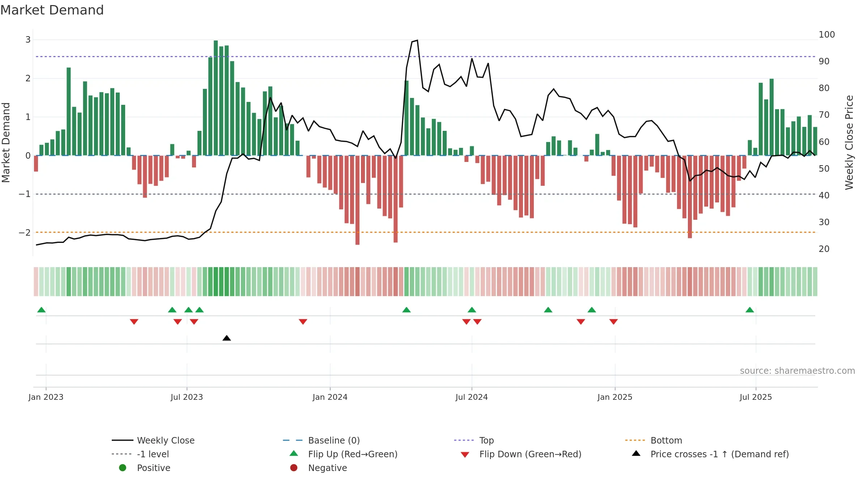Screen dimensions: 868x488
Task: Click the −2 tick on demand axis
Action: point(25,232)
